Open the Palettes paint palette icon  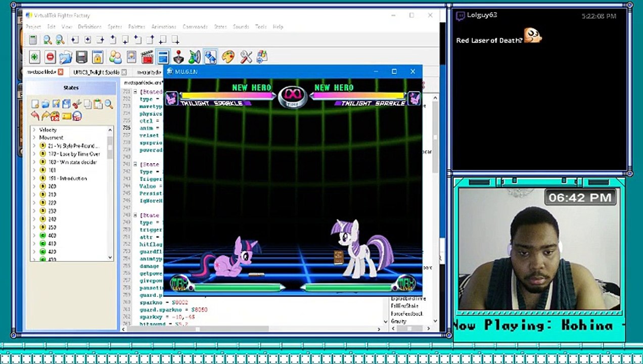point(228,57)
